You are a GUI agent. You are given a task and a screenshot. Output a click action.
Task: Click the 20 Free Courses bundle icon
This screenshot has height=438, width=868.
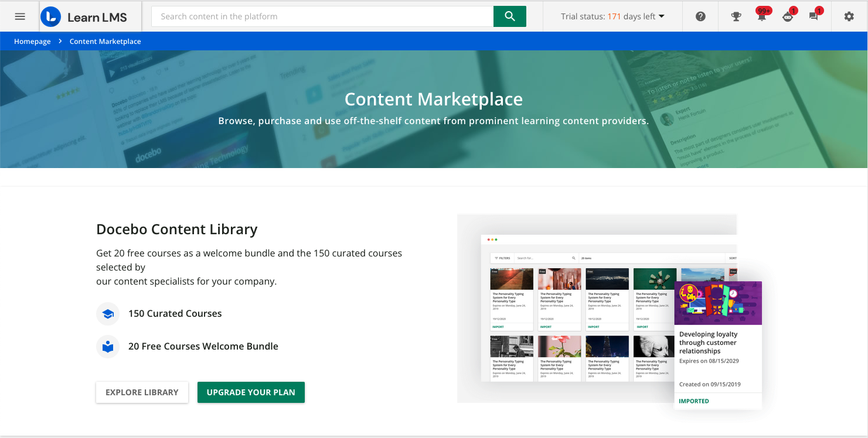(108, 347)
